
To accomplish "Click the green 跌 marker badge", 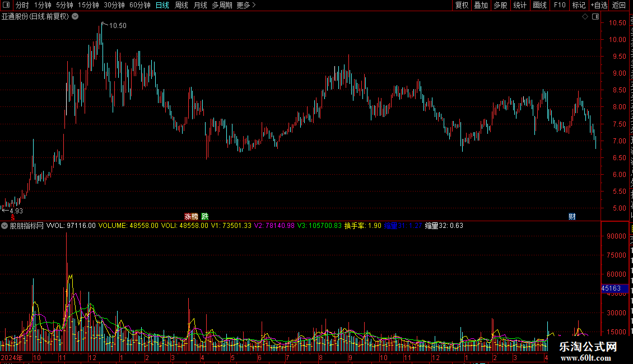I will click(204, 217).
